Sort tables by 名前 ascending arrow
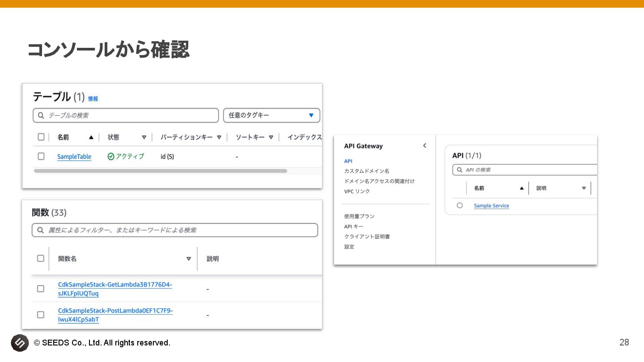This screenshot has height=362, width=644. (x=91, y=137)
